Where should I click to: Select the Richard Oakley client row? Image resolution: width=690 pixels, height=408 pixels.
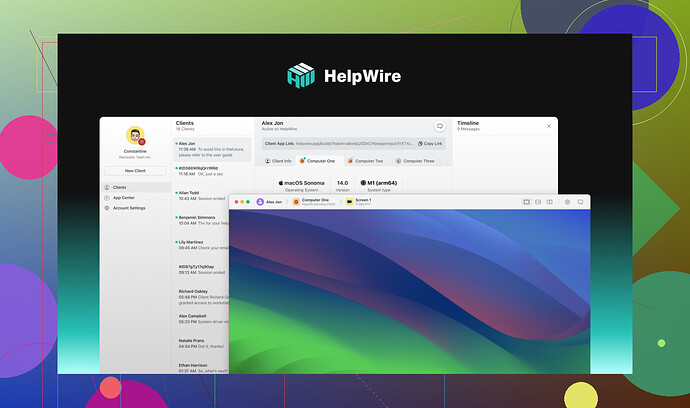tap(201, 297)
